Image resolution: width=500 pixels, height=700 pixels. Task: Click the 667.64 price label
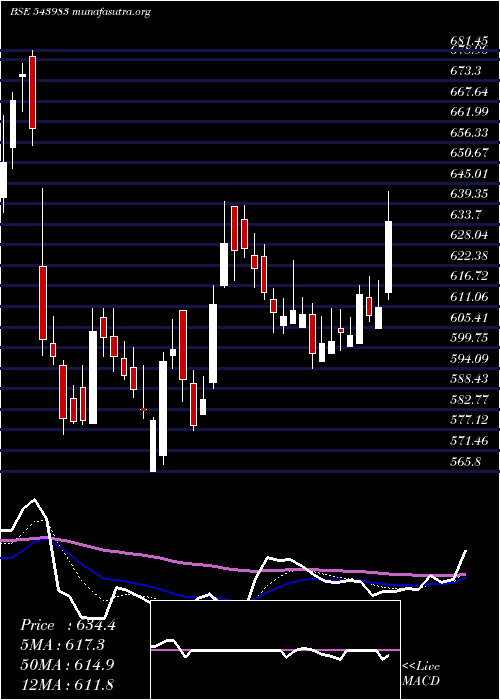(469, 91)
